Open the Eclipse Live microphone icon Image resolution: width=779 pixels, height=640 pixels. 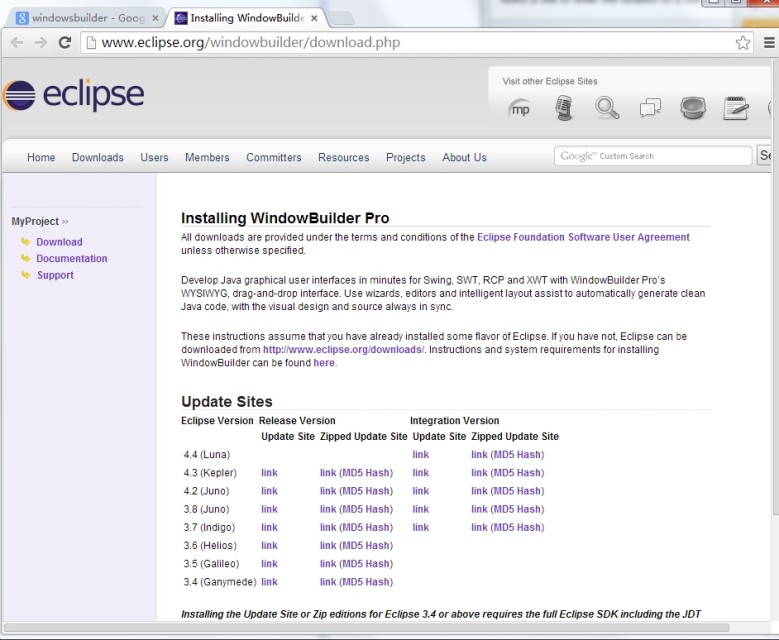click(x=563, y=108)
